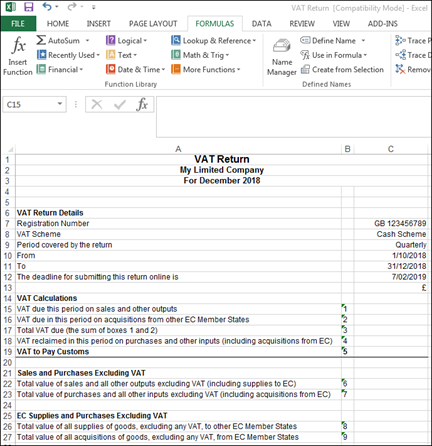Click cell '31/12/2018'
The width and height of the screenshot is (432, 446).
coord(391,266)
